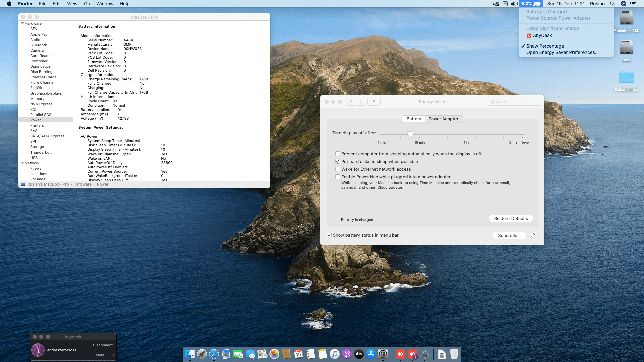Screen dimensions: 644x362
Task: Switch to the Power Adapter tab
Action: (443, 119)
